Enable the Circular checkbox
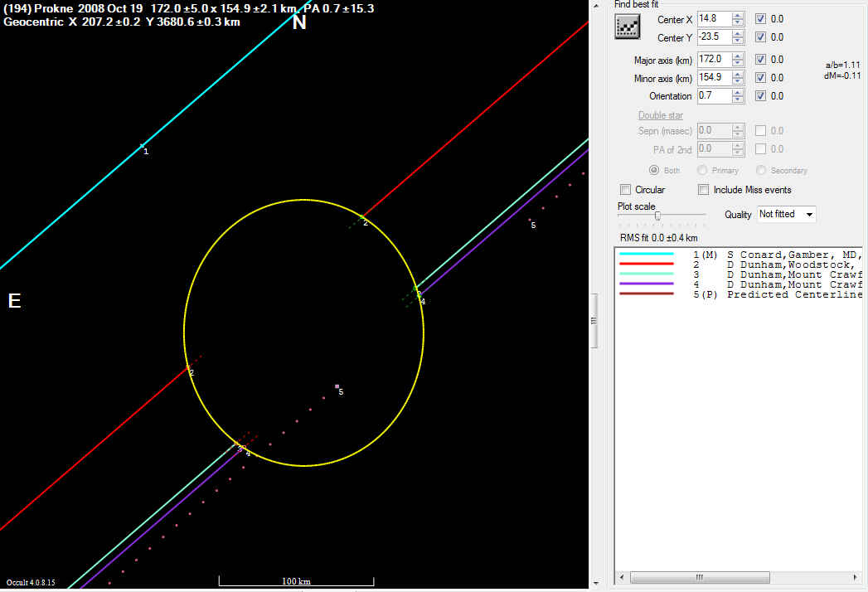 [x=626, y=190]
